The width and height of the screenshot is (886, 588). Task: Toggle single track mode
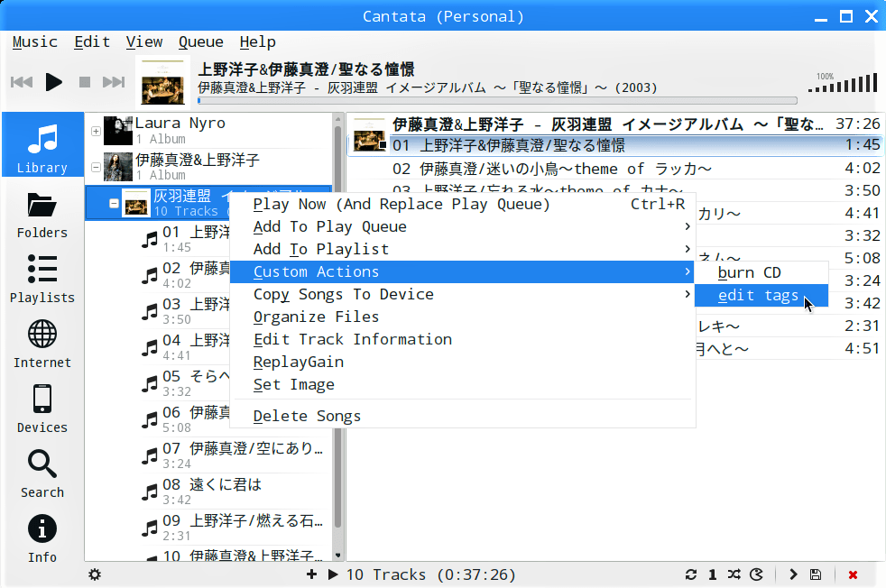[x=713, y=574]
